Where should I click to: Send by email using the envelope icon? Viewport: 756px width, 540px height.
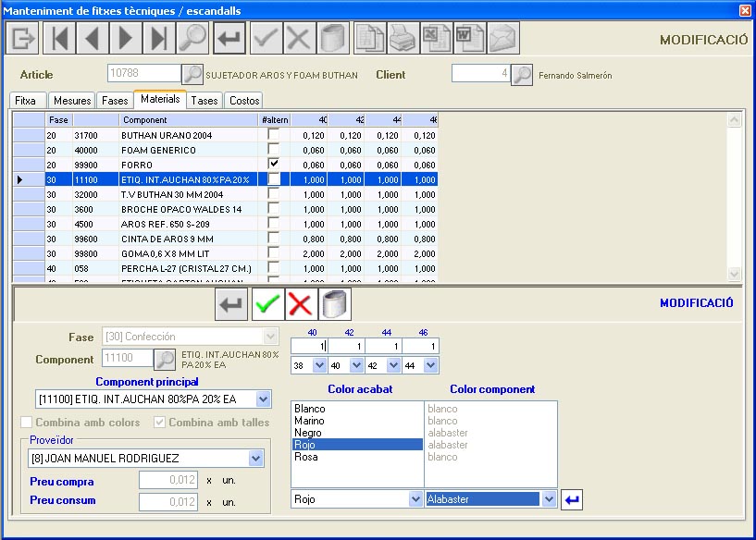tap(502, 38)
